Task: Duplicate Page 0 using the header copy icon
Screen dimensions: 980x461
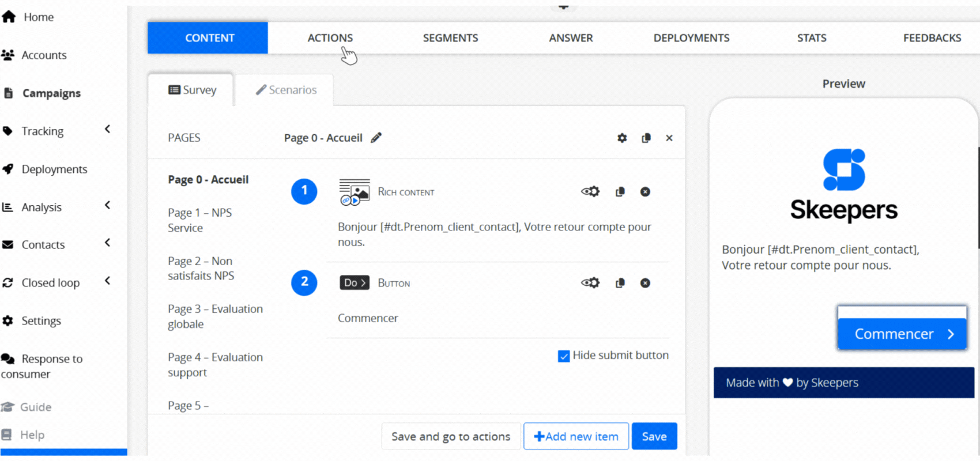Action: (646, 138)
